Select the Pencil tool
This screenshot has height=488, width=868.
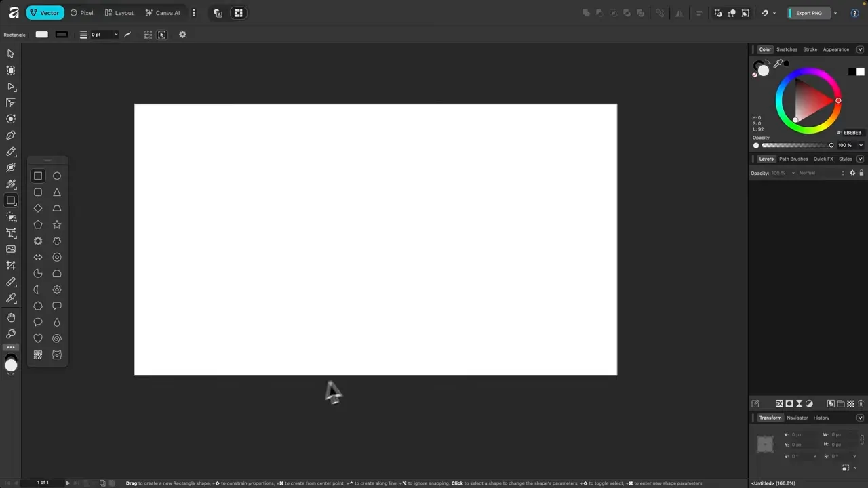[x=10, y=152]
